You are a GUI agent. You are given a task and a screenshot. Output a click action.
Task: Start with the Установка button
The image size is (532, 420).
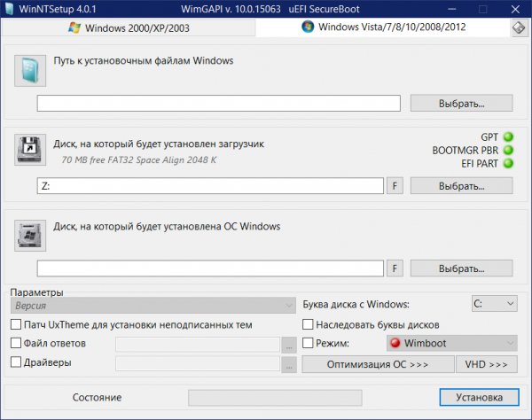479,397
